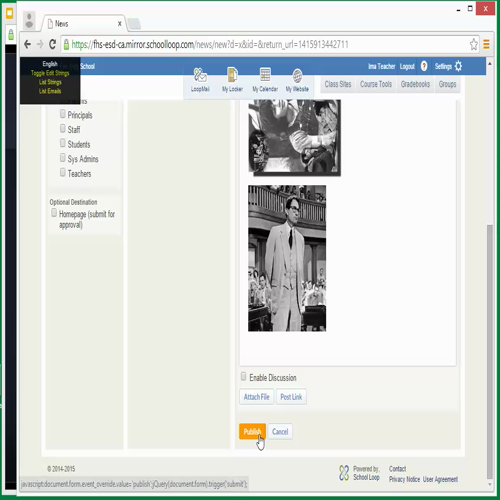Click the Cancel button
The image size is (500, 500).
(280, 432)
